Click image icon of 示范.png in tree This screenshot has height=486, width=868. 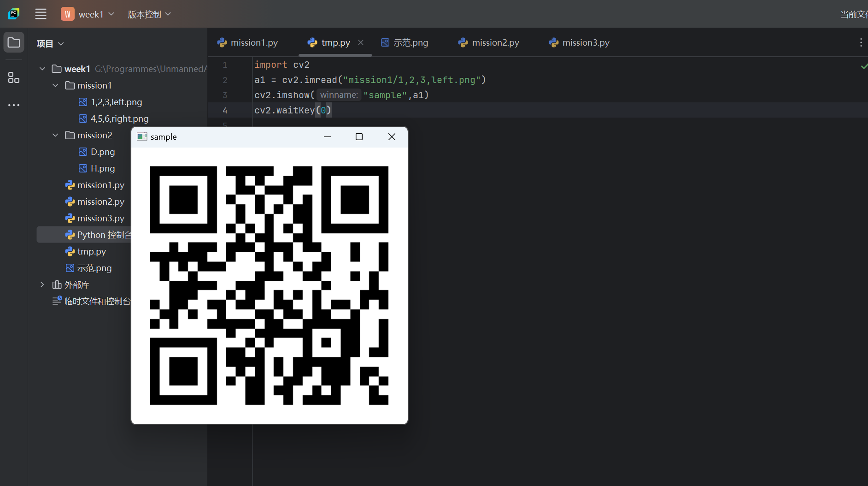[x=70, y=268]
